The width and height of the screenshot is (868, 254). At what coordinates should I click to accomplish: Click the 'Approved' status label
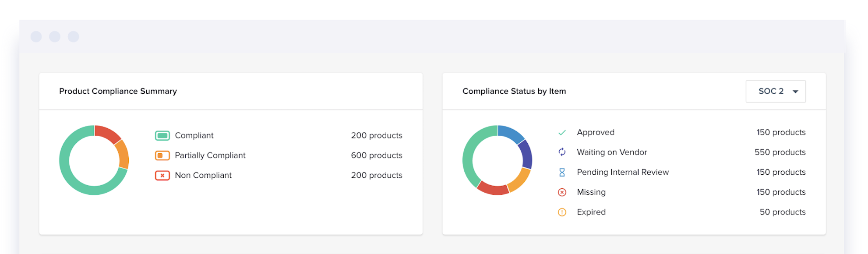(596, 132)
